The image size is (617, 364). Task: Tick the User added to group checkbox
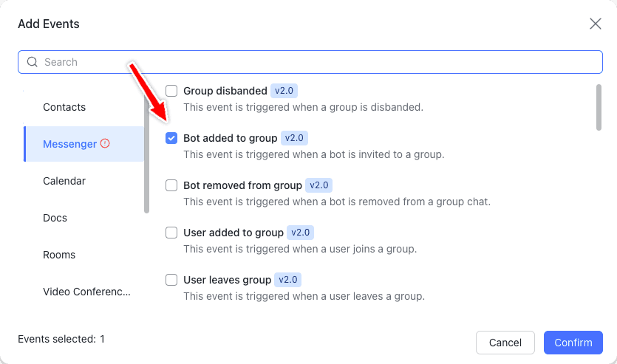coord(171,233)
